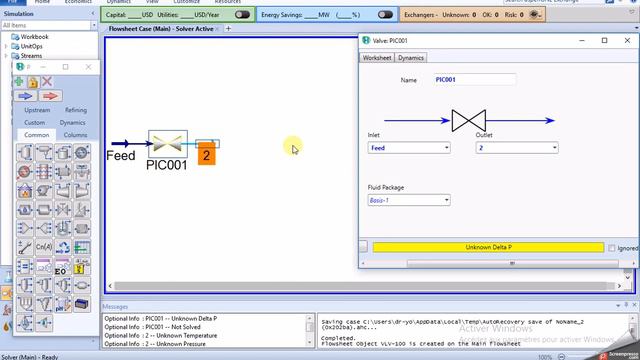Screen dimensions: 640x360
Task: Open the Messages panel options arrow
Action: [x=618, y=305]
